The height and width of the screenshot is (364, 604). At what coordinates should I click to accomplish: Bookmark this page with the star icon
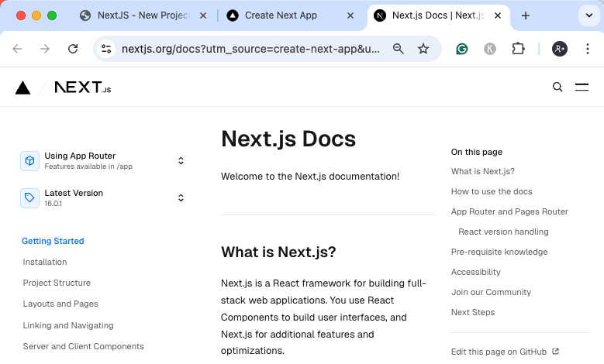(x=423, y=49)
